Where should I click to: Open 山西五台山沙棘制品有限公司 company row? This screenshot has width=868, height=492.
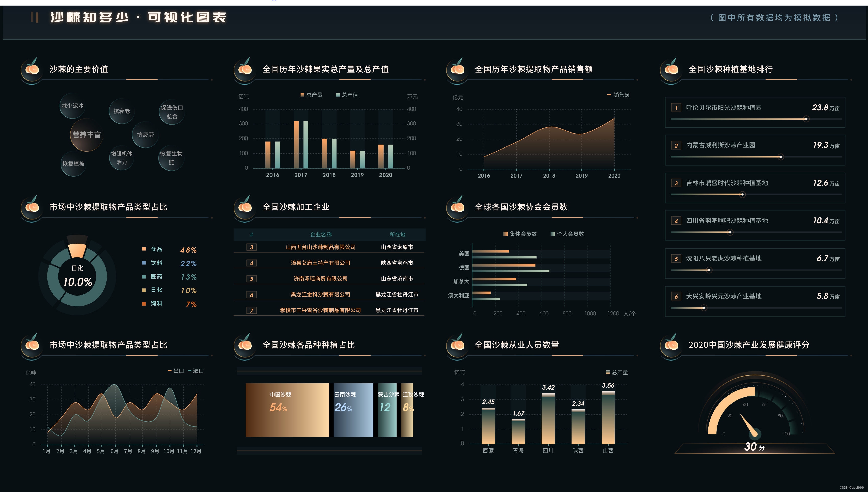click(320, 247)
